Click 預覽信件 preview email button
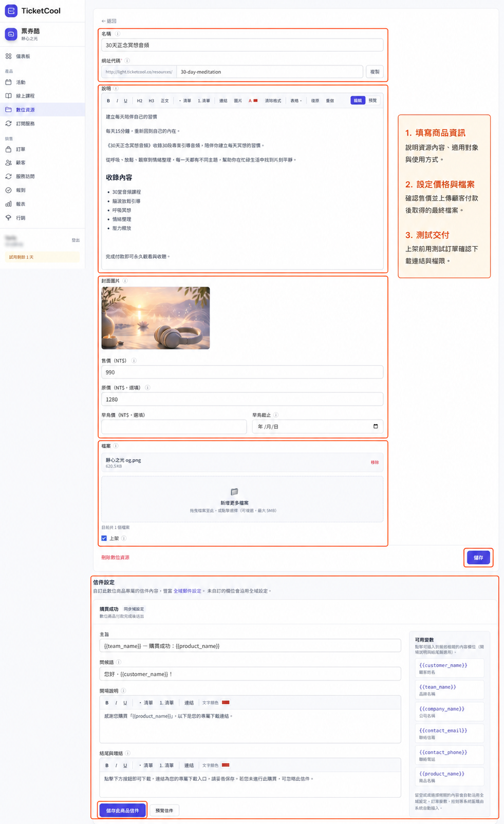The height and width of the screenshot is (824, 504). [164, 810]
